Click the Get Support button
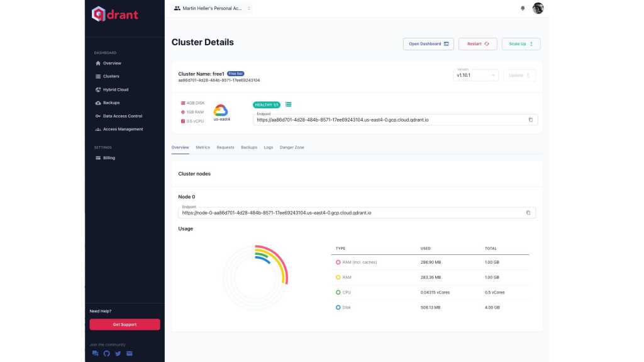 pos(125,324)
